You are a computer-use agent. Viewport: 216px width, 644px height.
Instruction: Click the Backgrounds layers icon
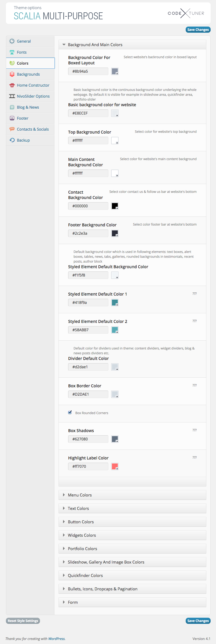(12, 74)
